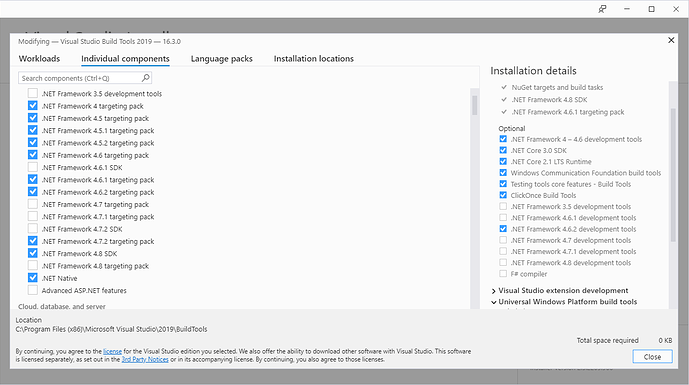Uncheck Windows Communication Foundation build tools
This screenshot has height=385, width=689.
point(503,173)
